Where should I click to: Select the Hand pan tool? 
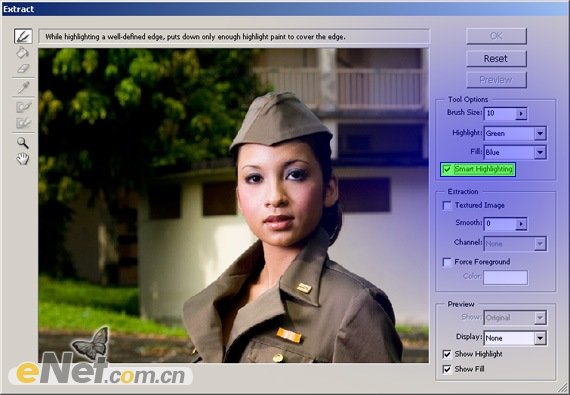tap(23, 159)
